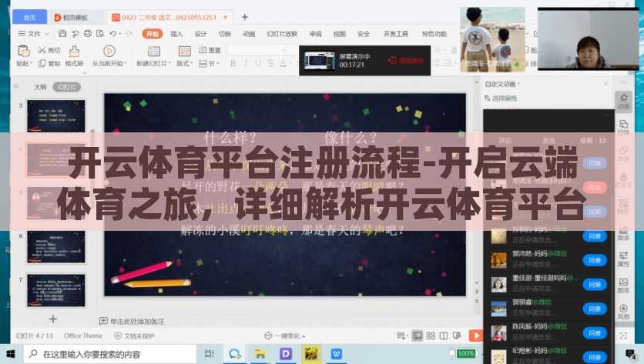Viewport: 644px width, 364px height.
Task: Open the 风格 style sidebar icon
Action: [x=623, y=312]
